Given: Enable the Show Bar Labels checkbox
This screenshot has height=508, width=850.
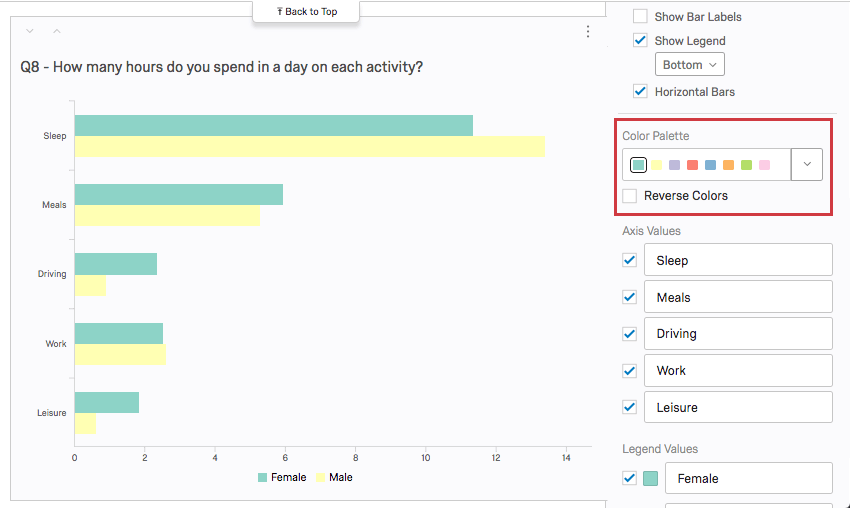Looking at the screenshot, I should tap(640, 17).
